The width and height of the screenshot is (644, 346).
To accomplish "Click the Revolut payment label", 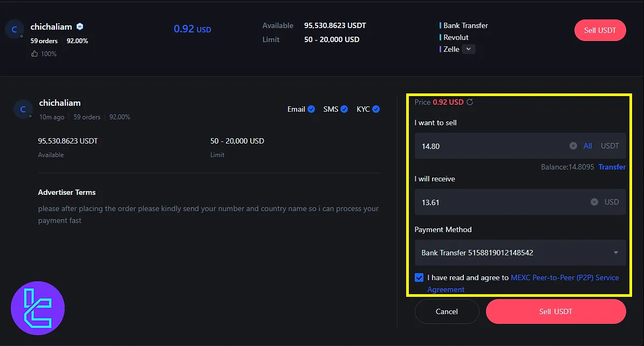I will click(456, 37).
